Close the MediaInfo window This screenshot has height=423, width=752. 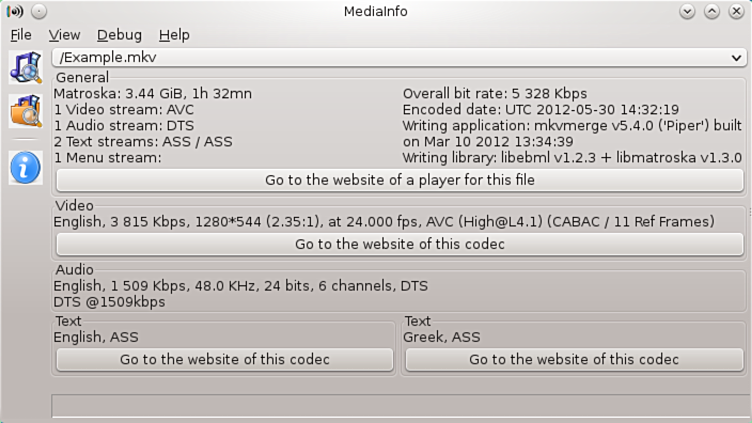point(736,12)
